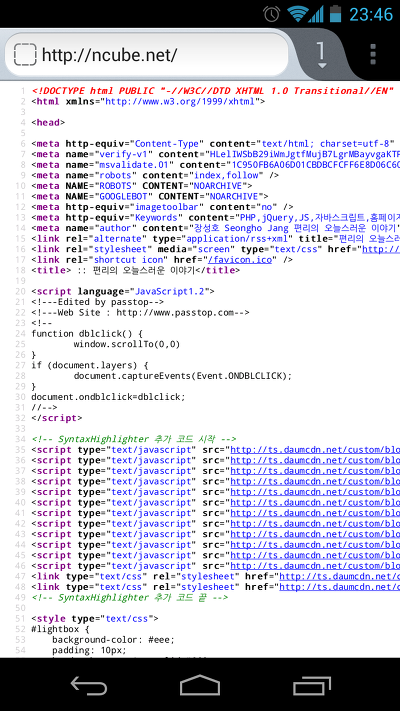
Task: Tap the Wi-Fi status icon
Action: pos(298,14)
